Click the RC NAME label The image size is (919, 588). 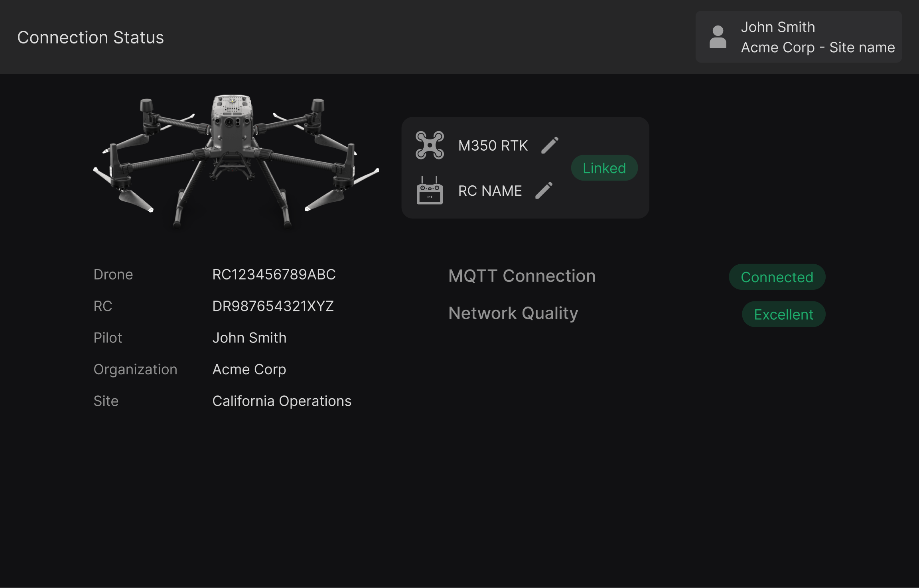coord(490,191)
